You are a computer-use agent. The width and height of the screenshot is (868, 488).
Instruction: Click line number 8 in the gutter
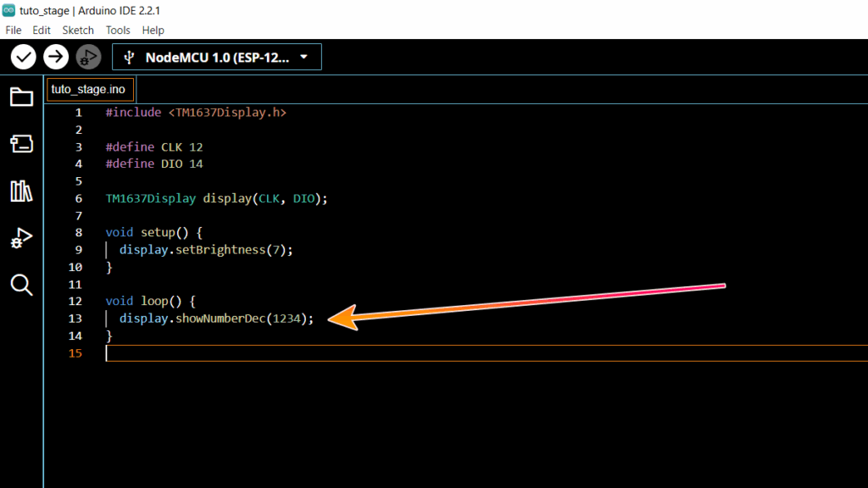tap(79, 233)
